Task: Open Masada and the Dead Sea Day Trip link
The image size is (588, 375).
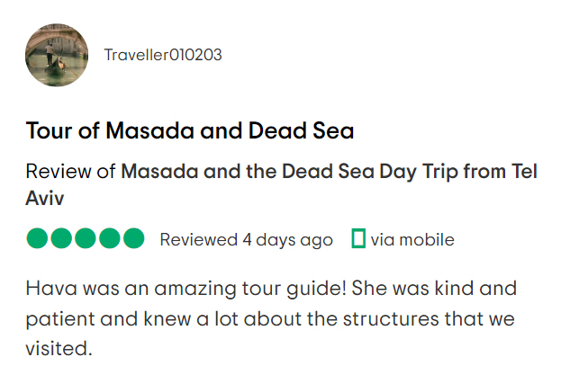Action: (329, 172)
